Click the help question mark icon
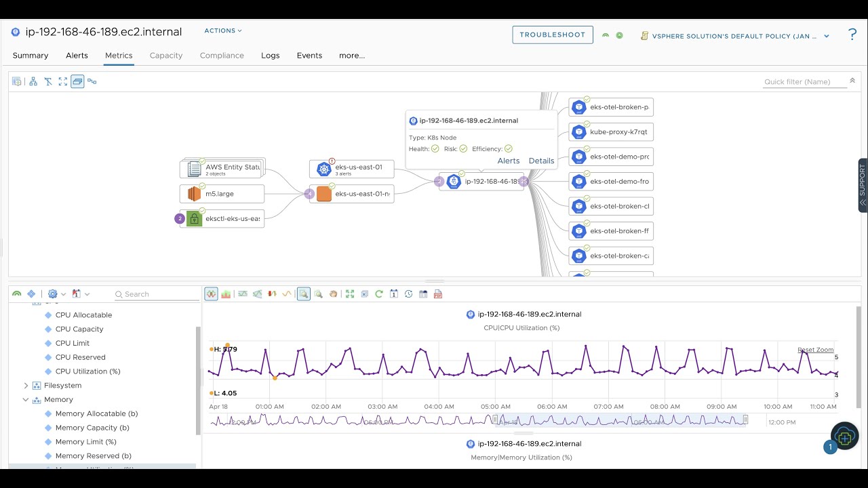The image size is (868, 488). (852, 35)
